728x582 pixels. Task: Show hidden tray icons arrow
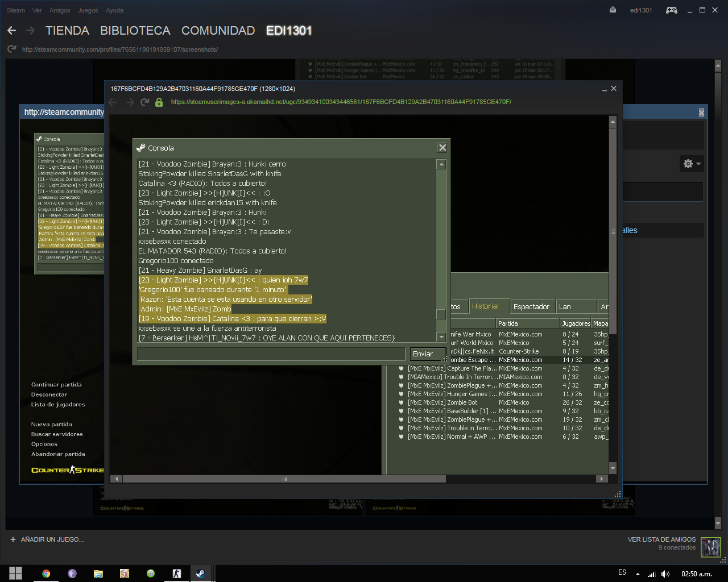tap(638, 574)
